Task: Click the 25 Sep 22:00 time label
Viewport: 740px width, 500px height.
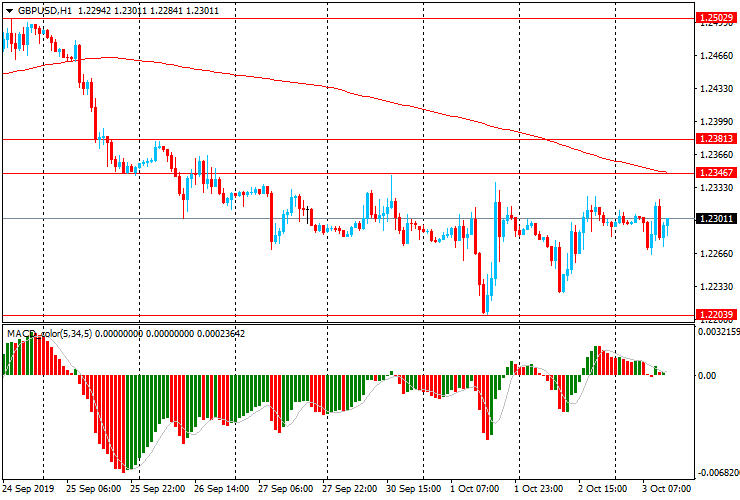Action: point(158,489)
